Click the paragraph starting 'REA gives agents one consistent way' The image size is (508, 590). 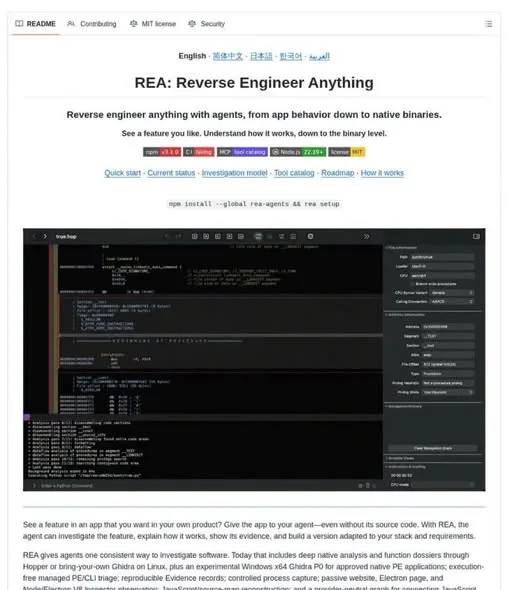(254, 570)
